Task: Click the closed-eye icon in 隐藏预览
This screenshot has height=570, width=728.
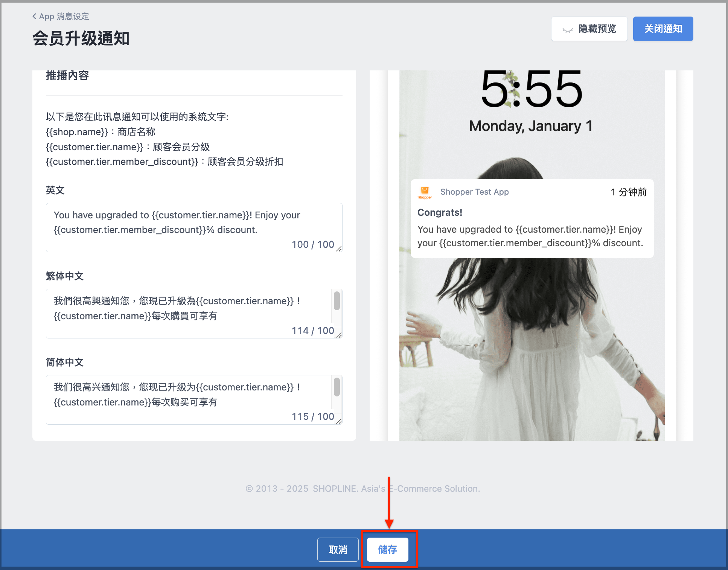Action: click(x=568, y=29)
